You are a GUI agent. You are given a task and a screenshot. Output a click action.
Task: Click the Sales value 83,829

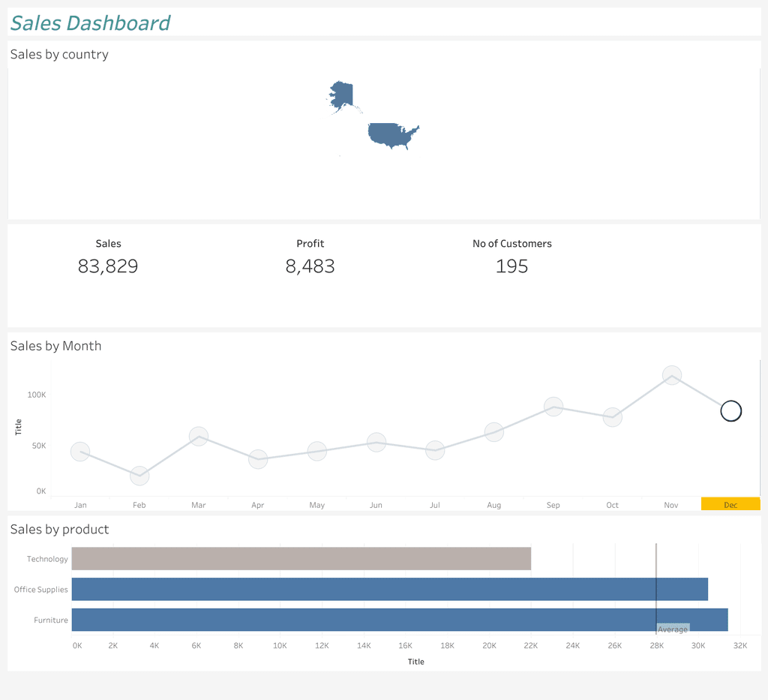pos(108,266)
